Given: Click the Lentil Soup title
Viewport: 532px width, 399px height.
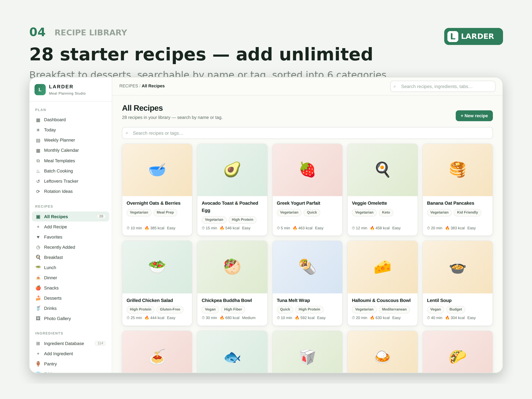Looking at the screenshot, I should (439, 300).
